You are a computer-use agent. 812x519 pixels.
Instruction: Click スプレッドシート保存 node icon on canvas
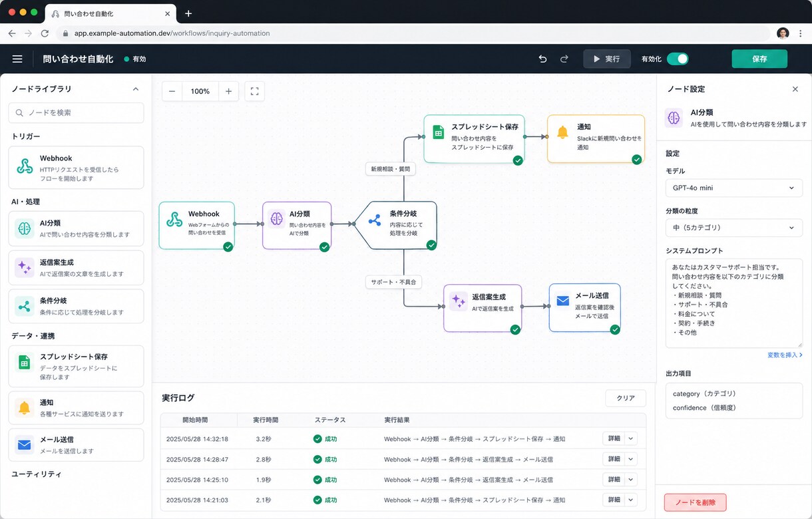coord(438,132)
